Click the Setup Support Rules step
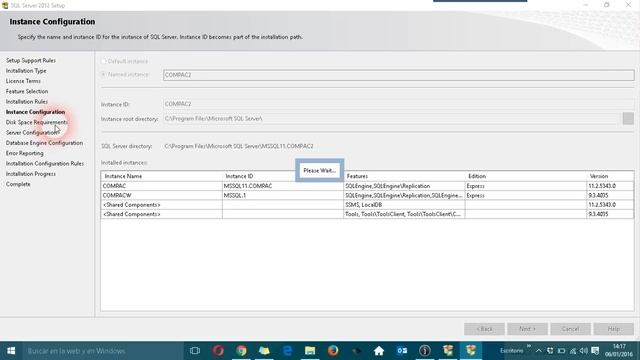 tap(31, 60)
